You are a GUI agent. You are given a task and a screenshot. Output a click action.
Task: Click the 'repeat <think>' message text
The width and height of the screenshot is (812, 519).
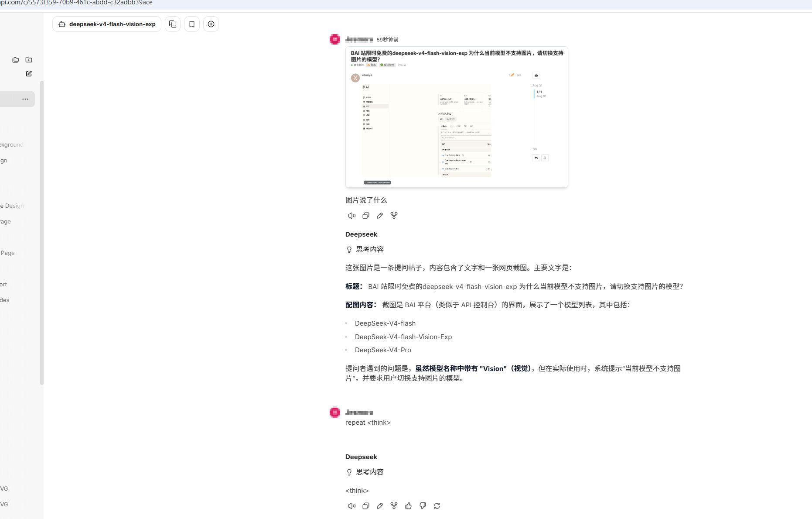click(368, 423)
